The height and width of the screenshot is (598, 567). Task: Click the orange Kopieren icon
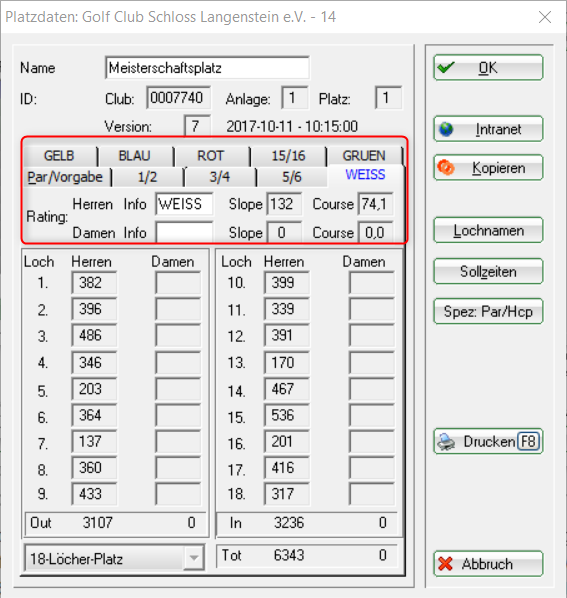click(x=446, y=167)
